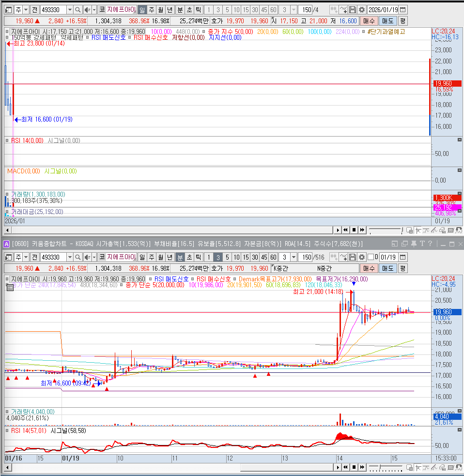Viewport: 464px width, 476px height.
Task: Toggle left side panel in upper chart
Action: [x=9, y=10]
